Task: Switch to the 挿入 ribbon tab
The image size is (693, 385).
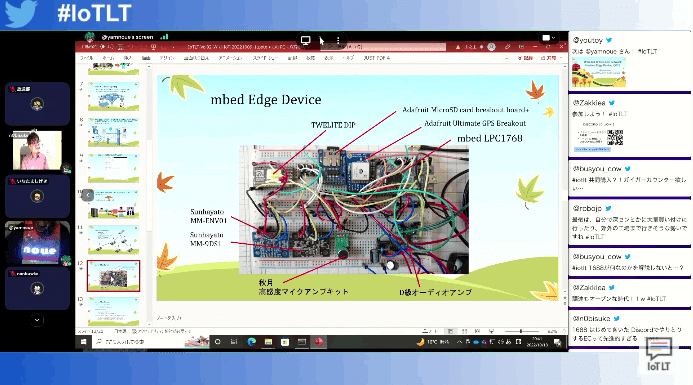Action: click(x=127, y=58)
